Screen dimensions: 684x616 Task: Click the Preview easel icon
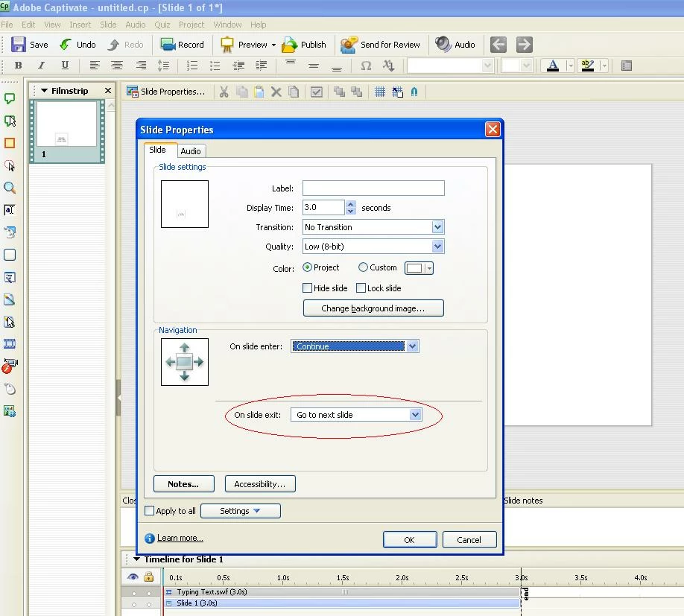coord(227,45)
